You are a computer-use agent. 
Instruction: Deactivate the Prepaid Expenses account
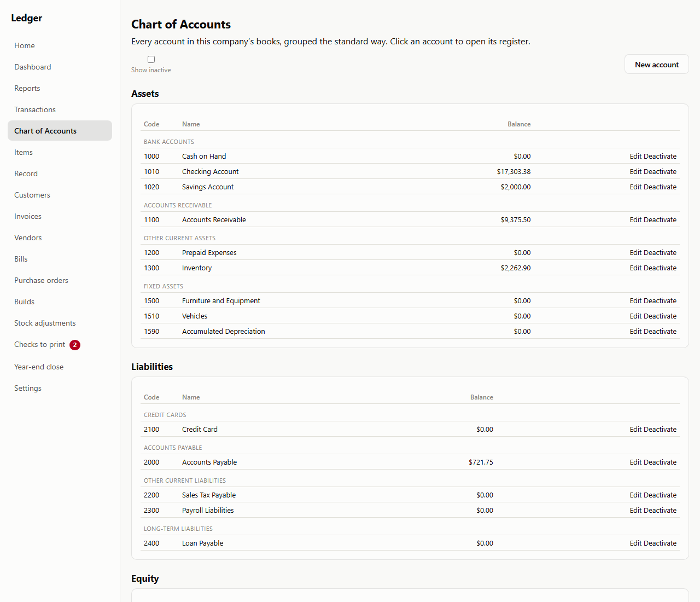660,252
